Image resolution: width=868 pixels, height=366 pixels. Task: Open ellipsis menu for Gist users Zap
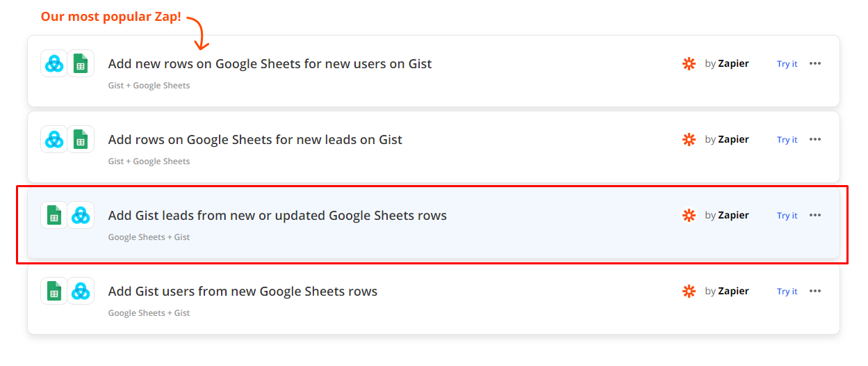coord(815,292)
